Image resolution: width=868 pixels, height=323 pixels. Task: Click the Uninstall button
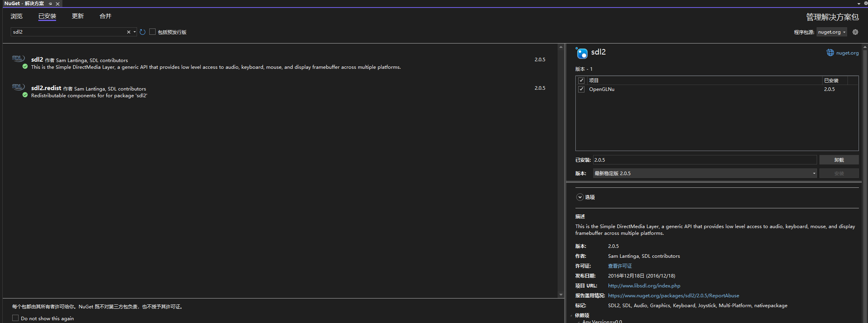[x=839, y=160]
